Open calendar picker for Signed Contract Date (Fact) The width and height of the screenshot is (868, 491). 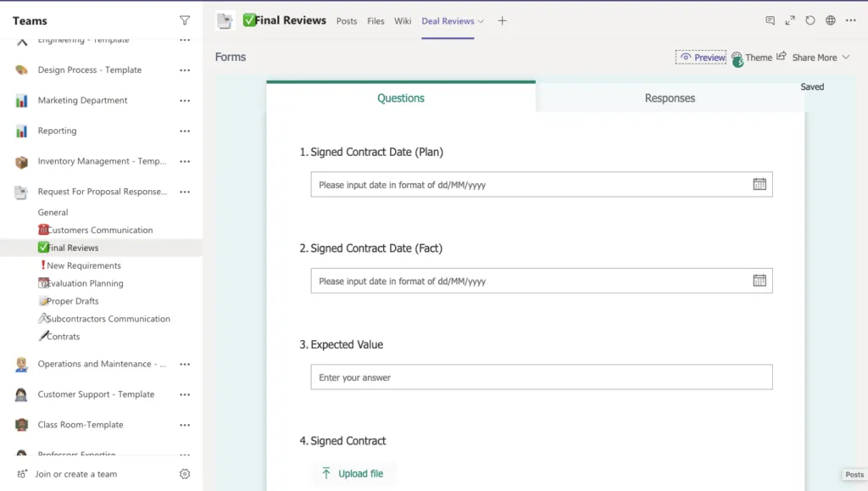coord(759,281)
